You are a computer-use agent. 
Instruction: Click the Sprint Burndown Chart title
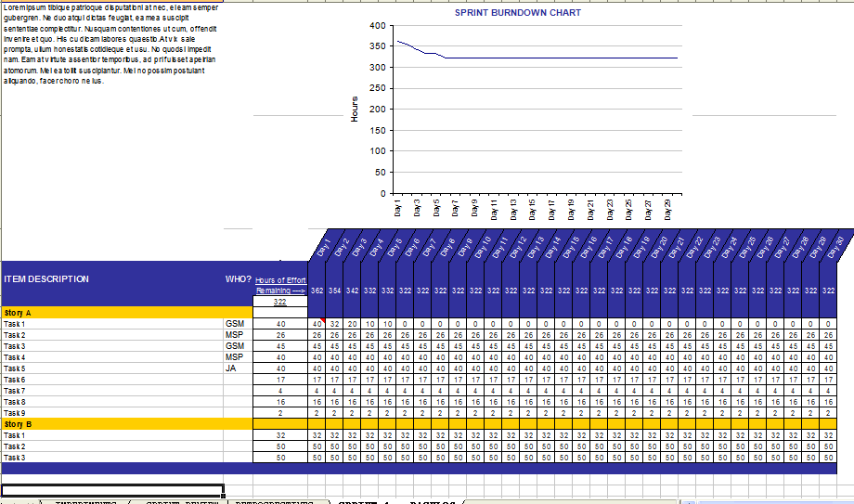517,13
